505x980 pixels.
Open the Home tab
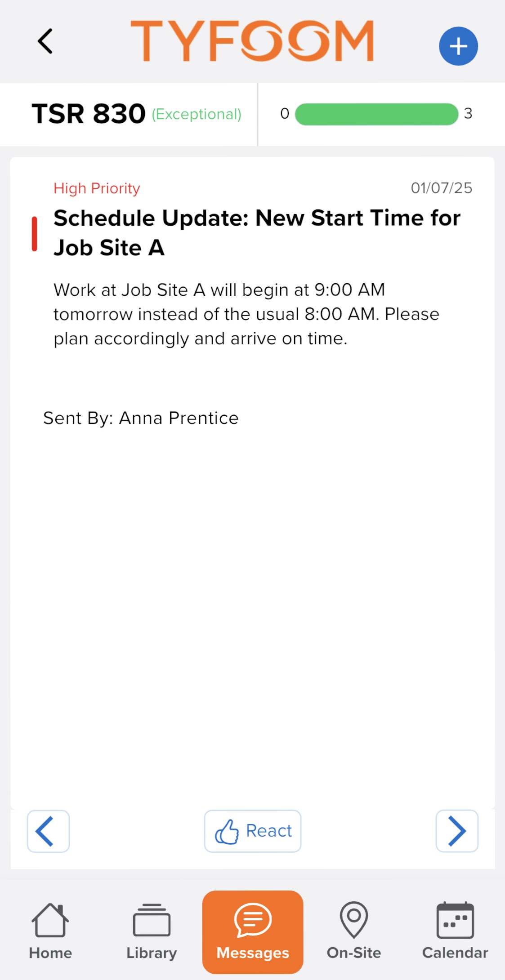tap(50, 931)
